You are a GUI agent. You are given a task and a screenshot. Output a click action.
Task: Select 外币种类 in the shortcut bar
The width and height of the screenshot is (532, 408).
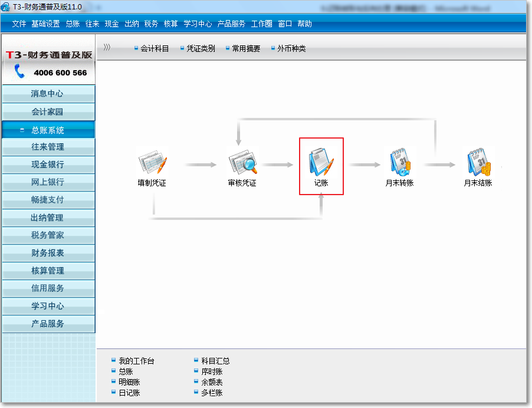[x=291, y=49]
